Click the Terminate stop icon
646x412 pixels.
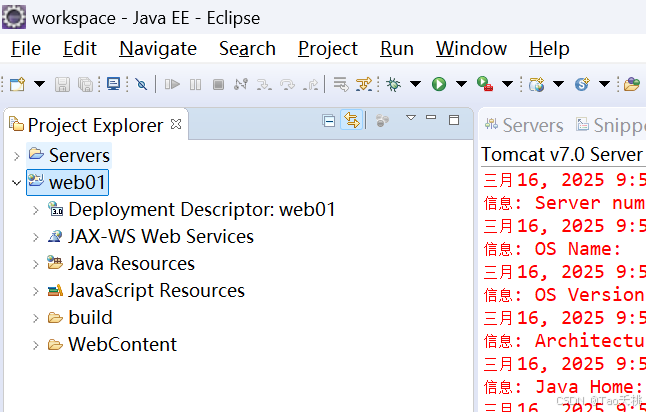pyautogui.click(x=218, y=84)
